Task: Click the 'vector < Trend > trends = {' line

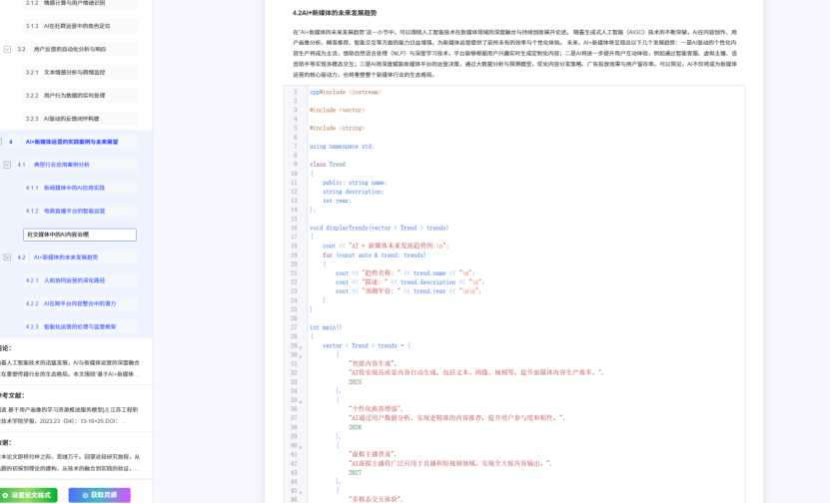Action: (367, 346)
